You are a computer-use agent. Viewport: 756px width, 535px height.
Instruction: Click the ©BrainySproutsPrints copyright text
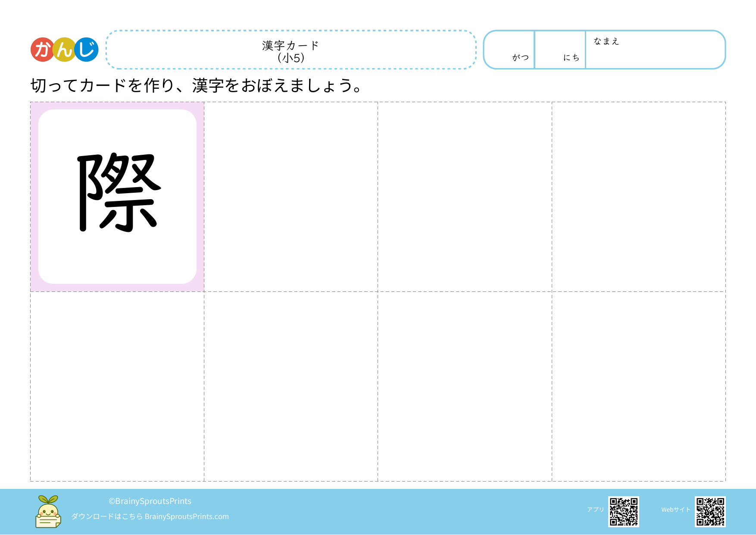click(x=150, y=501)
